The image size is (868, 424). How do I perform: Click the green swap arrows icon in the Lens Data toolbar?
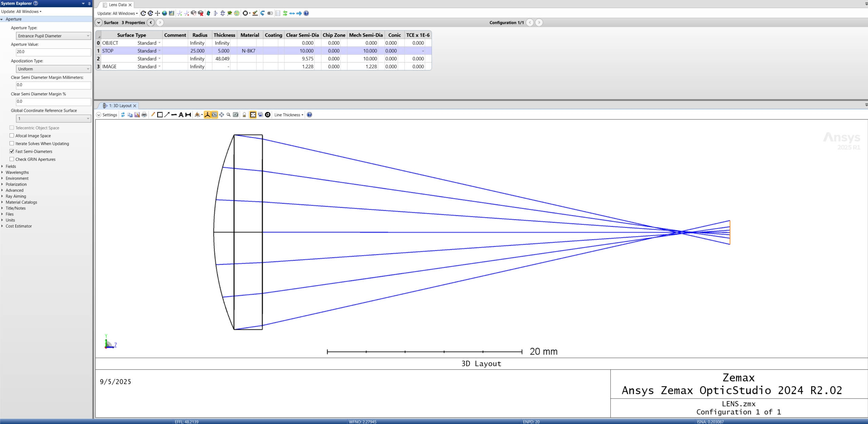pos(285,13)
